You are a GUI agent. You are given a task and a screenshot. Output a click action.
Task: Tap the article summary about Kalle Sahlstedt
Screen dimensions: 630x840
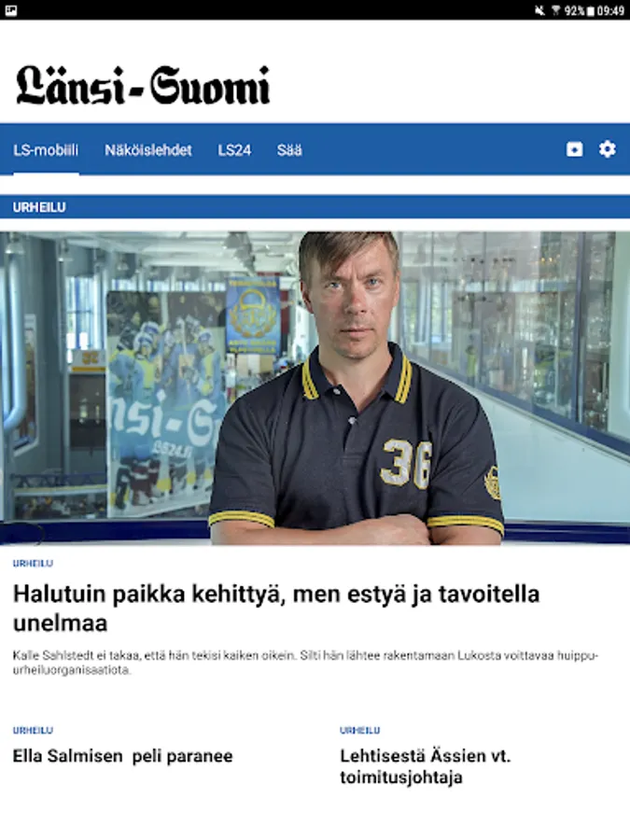[305, 663]
